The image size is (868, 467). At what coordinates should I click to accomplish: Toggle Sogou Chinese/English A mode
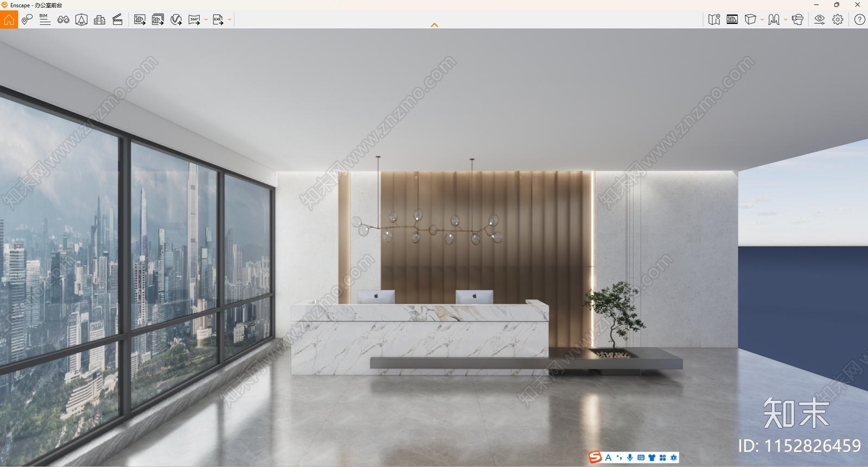click(x=608, y=458)
